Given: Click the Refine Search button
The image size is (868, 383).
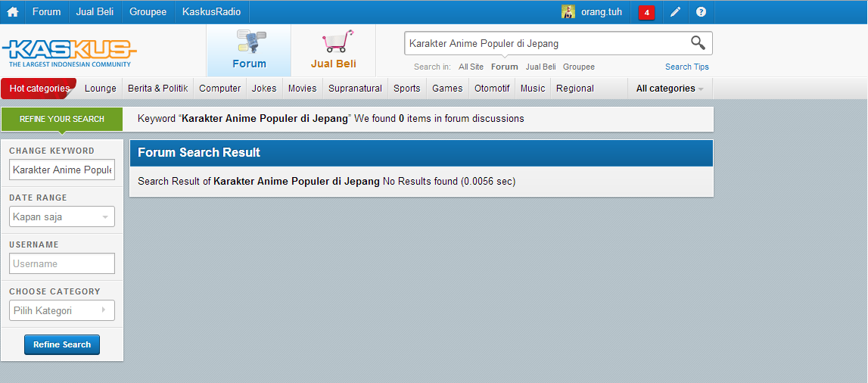Looking at the screenshot, I should 62,344.
